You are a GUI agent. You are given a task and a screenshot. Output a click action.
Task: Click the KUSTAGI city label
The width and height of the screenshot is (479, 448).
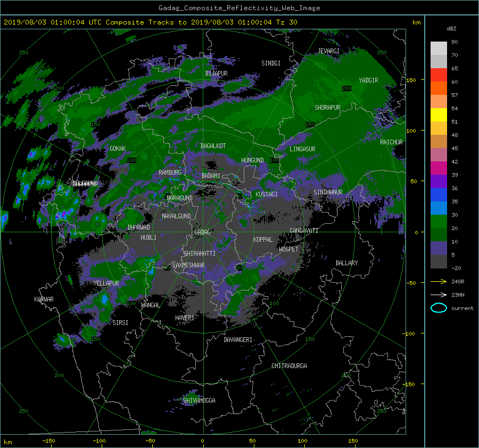click(267, 194)
